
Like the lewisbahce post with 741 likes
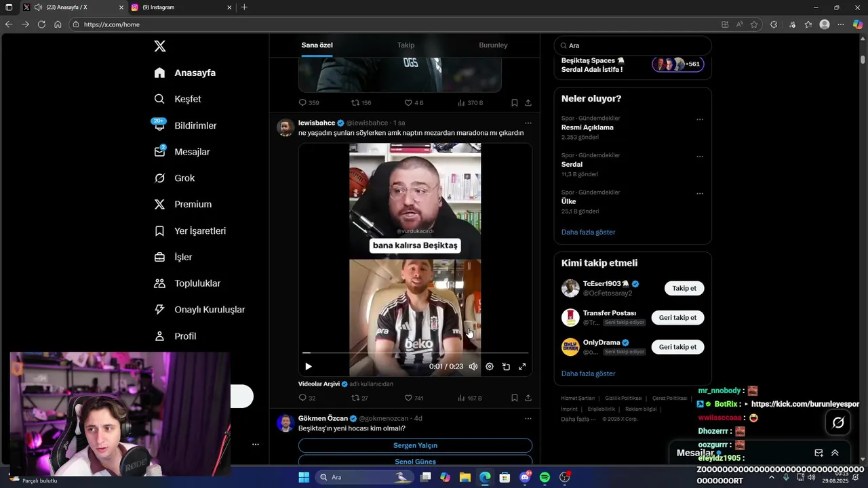coord(414,398)
